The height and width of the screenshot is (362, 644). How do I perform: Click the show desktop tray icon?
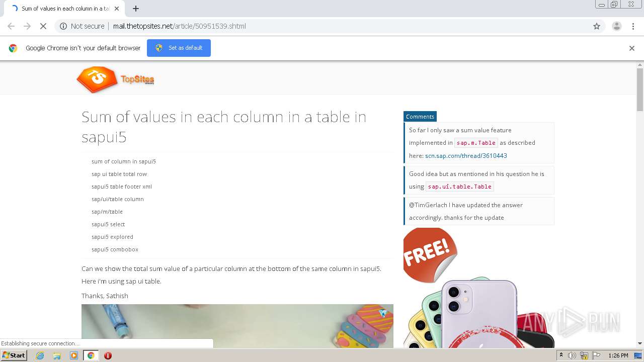[638, 355]
